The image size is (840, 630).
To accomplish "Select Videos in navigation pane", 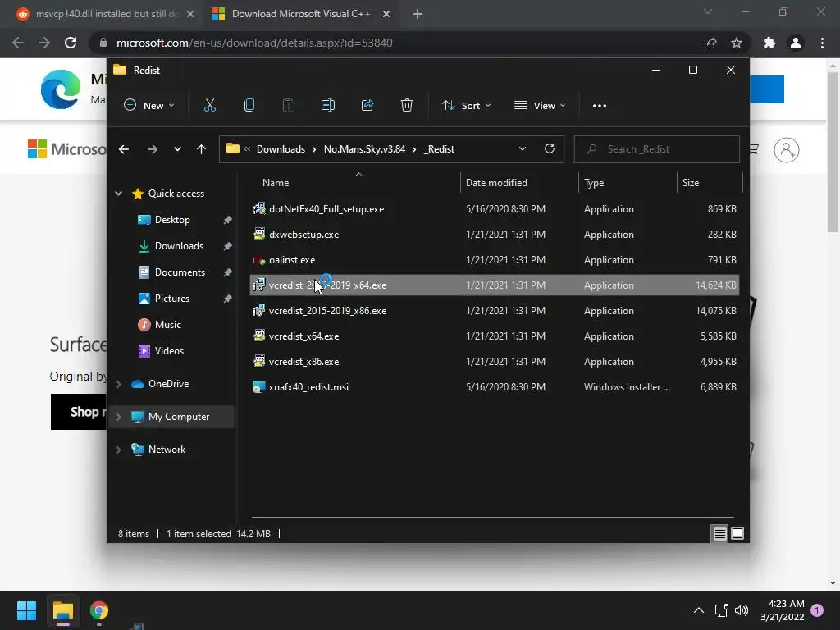I will click(x=169, y=351).
